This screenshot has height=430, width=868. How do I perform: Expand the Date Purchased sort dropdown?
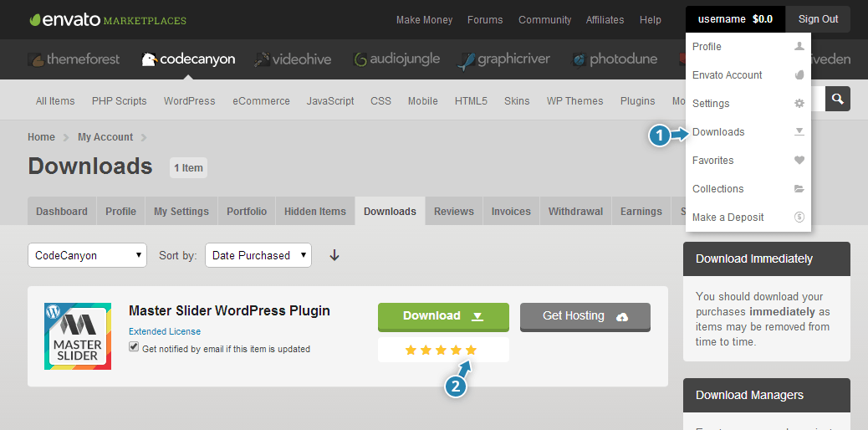pos(258,255)
